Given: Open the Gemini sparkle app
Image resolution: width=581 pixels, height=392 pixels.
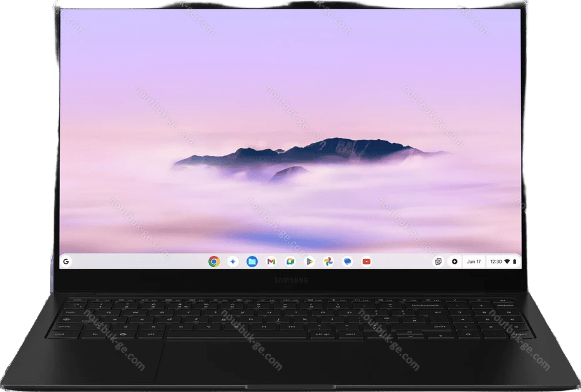Looking at the screenshot, I should (x=233, y=262).
